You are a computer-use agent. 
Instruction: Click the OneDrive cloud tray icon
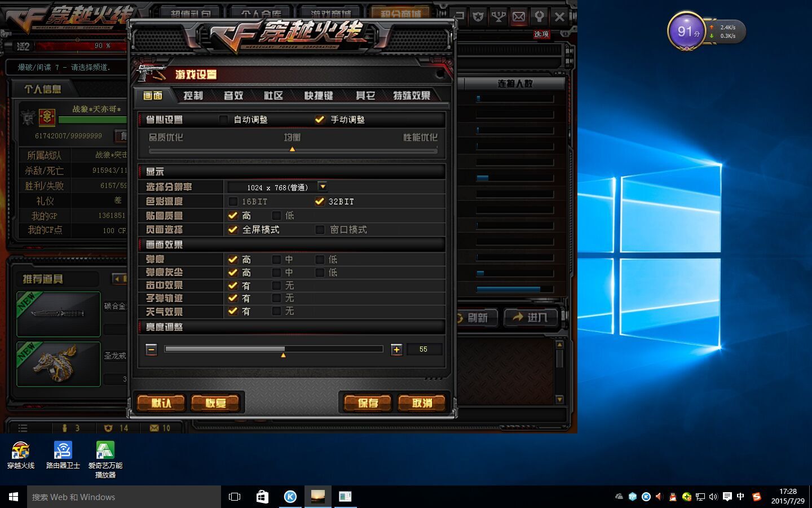(x=619, y=497)
